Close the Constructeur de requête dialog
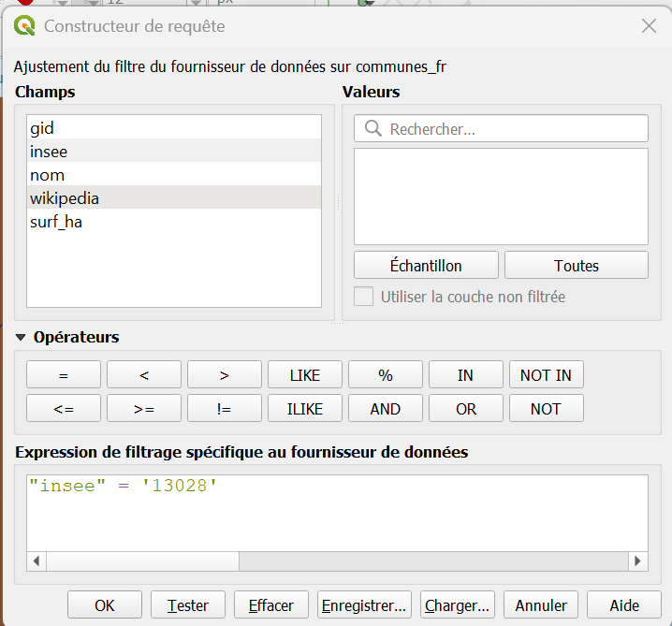 click(649, 25)
